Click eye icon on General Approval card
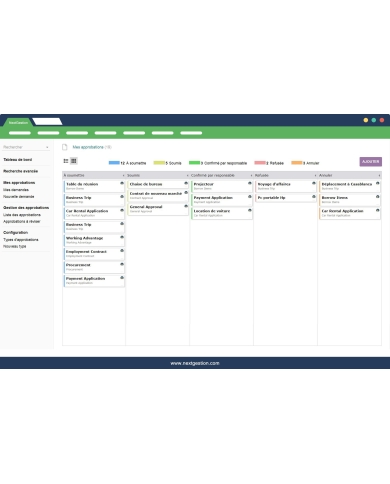Image resolution: width=390 pixels, height=484 pixels. (x=186, y=206)
